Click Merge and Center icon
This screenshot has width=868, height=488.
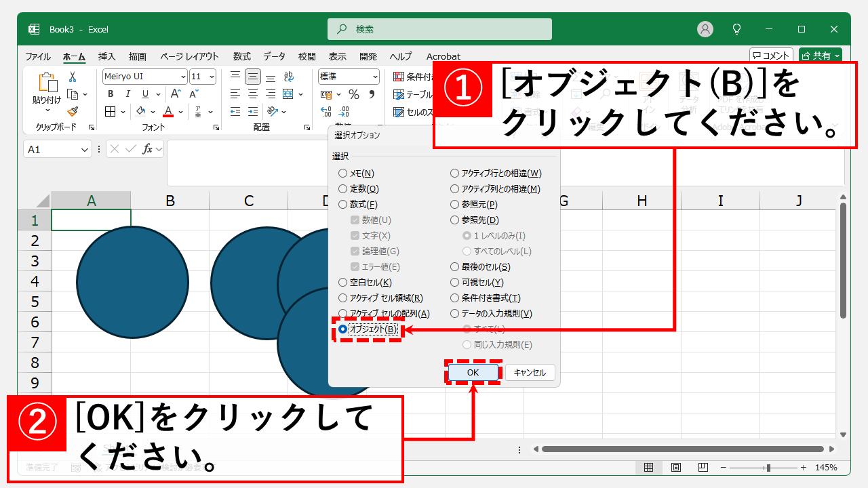pyautogui.click(x=288, y=94)
